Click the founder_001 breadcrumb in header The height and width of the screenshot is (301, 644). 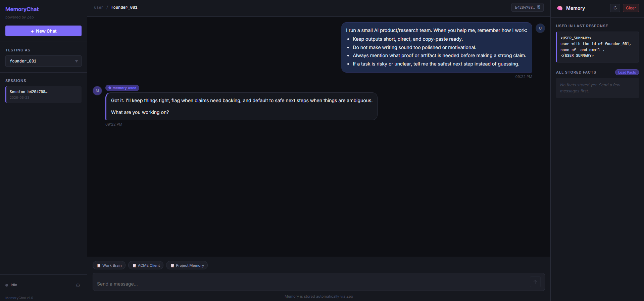124,7
